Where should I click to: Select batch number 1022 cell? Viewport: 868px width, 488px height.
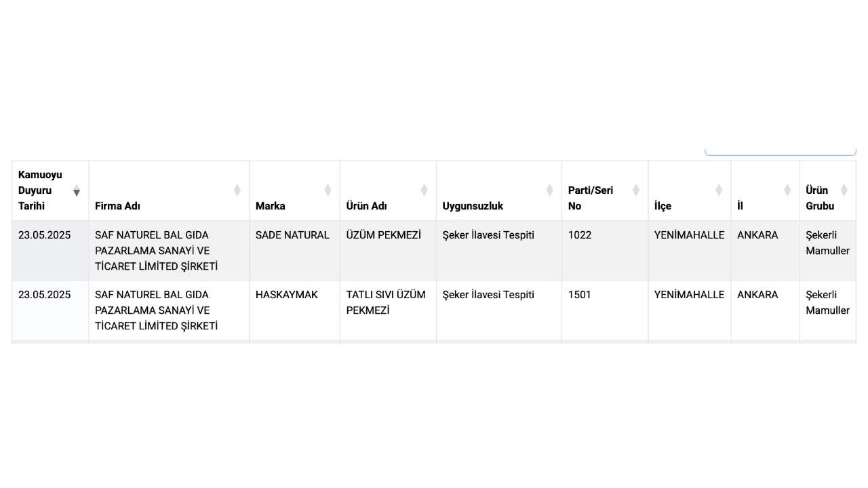pos(605,251)
